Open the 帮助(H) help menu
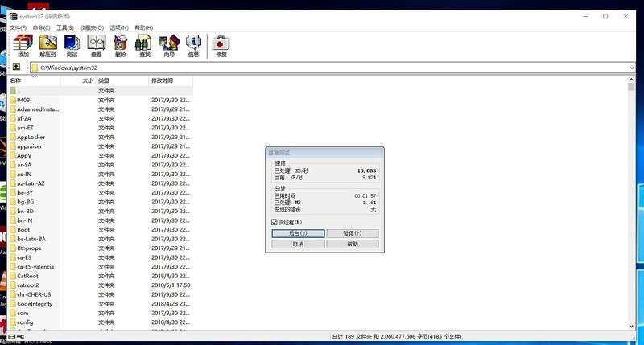Screen dimensions: 644x345 (144, 27)
